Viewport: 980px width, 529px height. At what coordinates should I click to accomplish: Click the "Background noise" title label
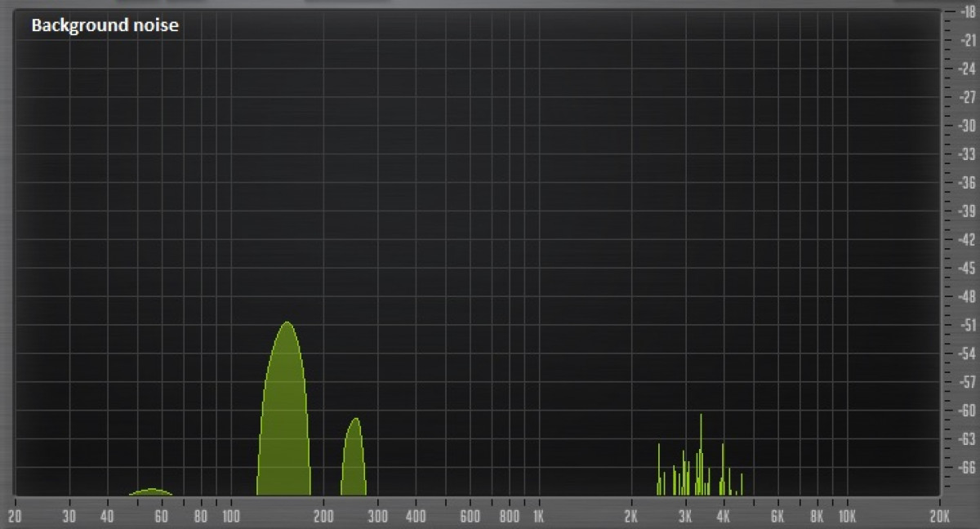[x=105, y=26]
